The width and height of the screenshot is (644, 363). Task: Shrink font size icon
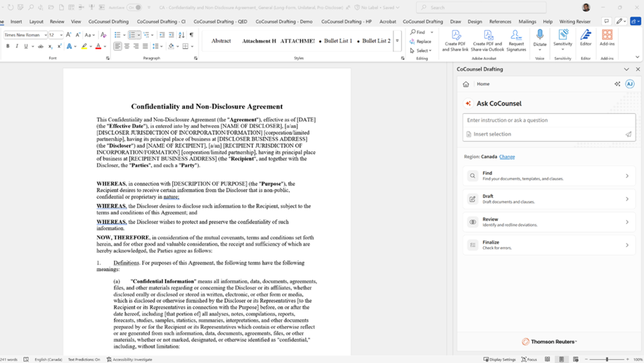[77, 35]
